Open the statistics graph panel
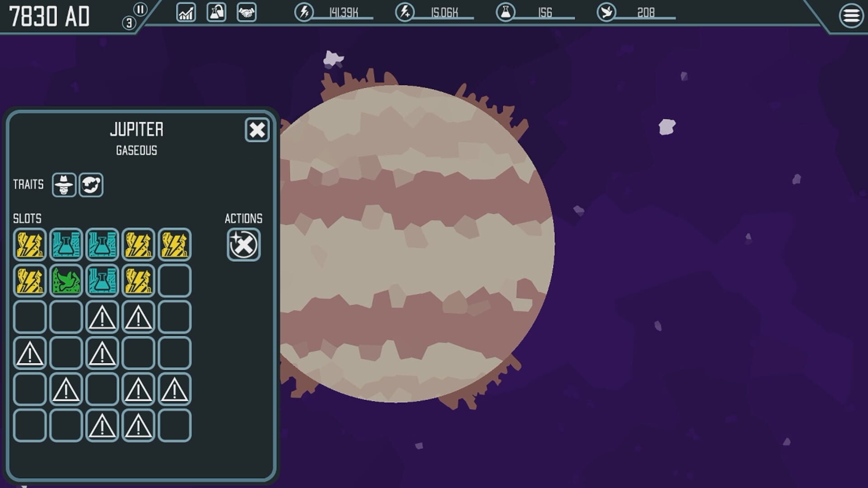The image size is (868, 488). [186, 13]
